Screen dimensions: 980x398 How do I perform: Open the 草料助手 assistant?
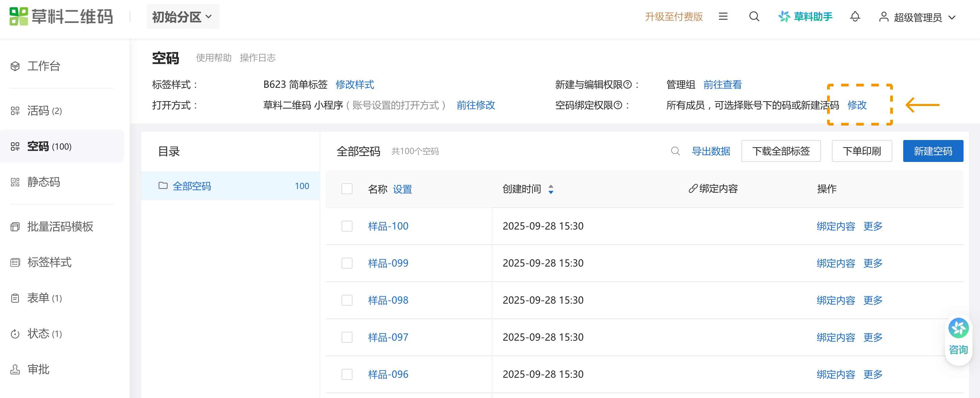[x=805, y=17]
